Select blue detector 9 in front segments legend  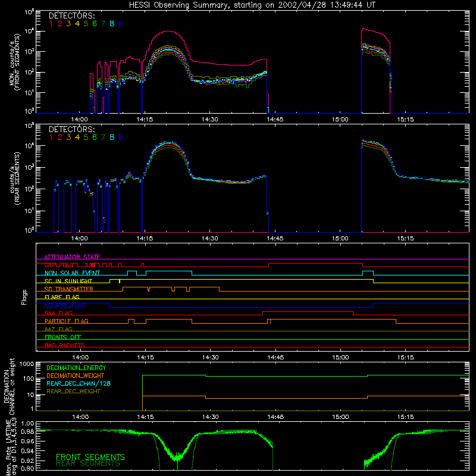point(121,23)
